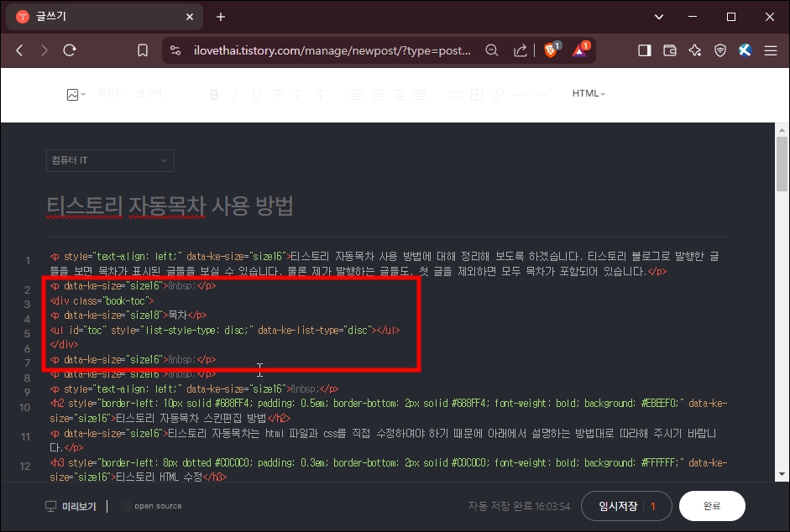Insert a bulleted list
This screenshot has width=790, height=532.
(456, 95)
